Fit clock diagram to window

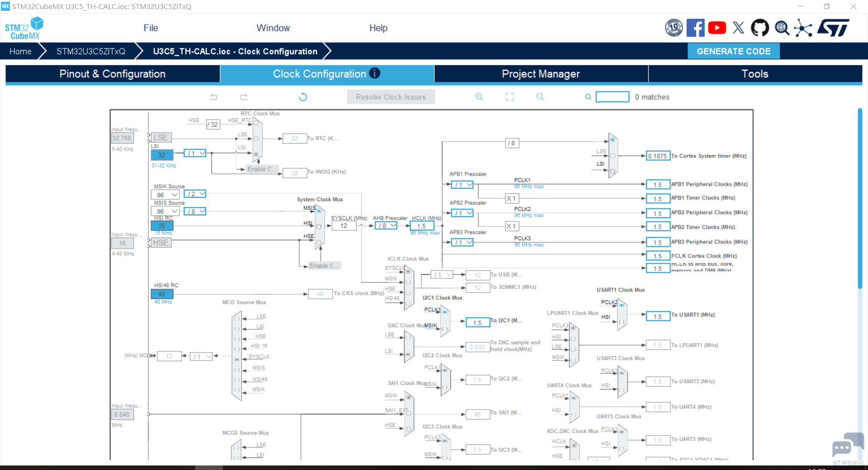tap(509, 97)
